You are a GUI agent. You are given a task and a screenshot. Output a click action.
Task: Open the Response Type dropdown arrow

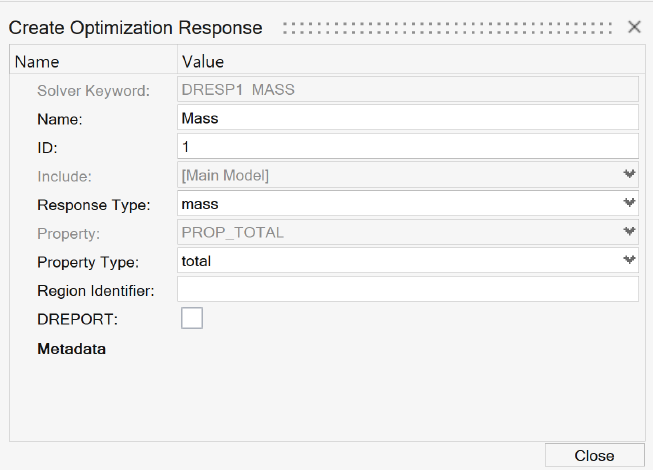629,204
